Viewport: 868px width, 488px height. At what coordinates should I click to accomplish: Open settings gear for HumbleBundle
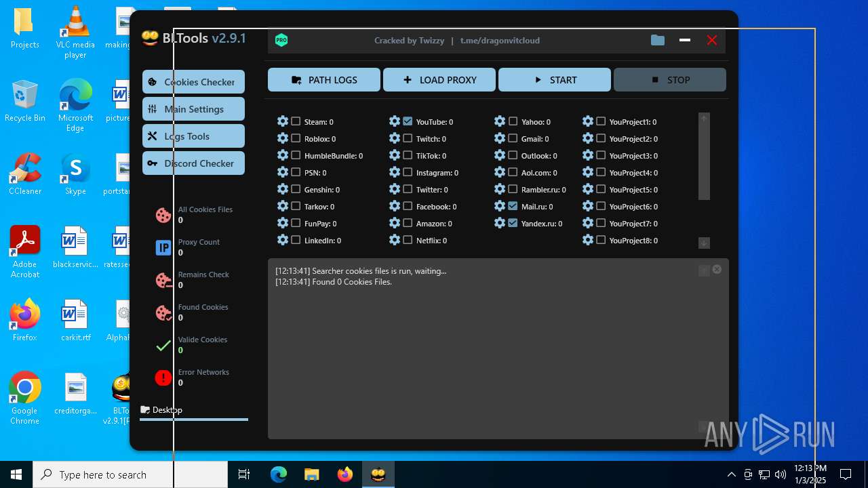(283, 155)
